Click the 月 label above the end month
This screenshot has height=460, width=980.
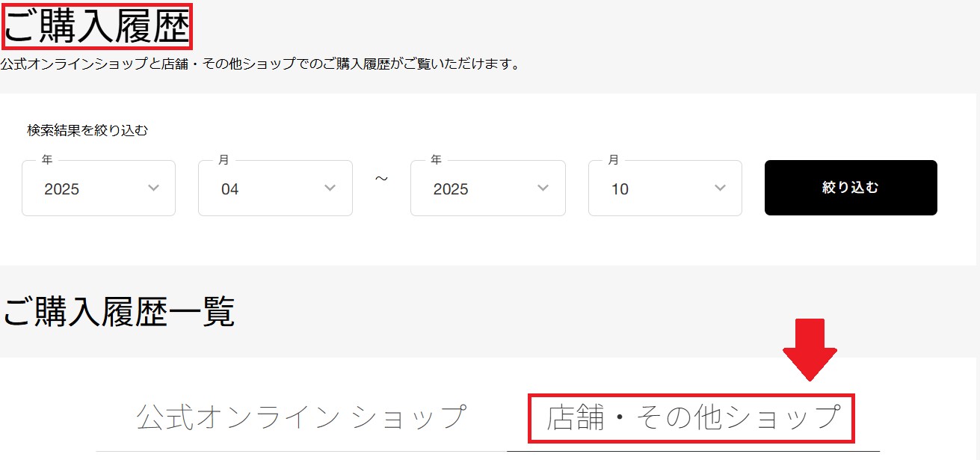pos(614,160)
